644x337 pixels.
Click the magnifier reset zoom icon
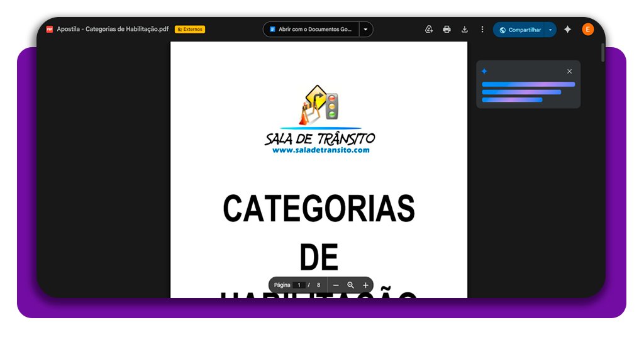point(351,285)
